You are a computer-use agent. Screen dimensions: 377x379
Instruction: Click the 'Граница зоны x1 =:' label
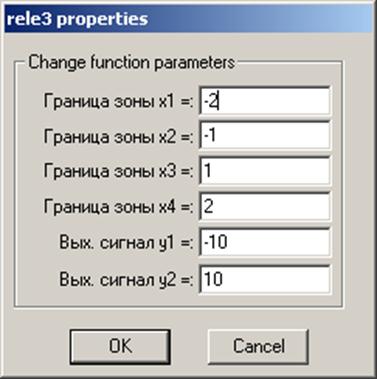(118, 101)
